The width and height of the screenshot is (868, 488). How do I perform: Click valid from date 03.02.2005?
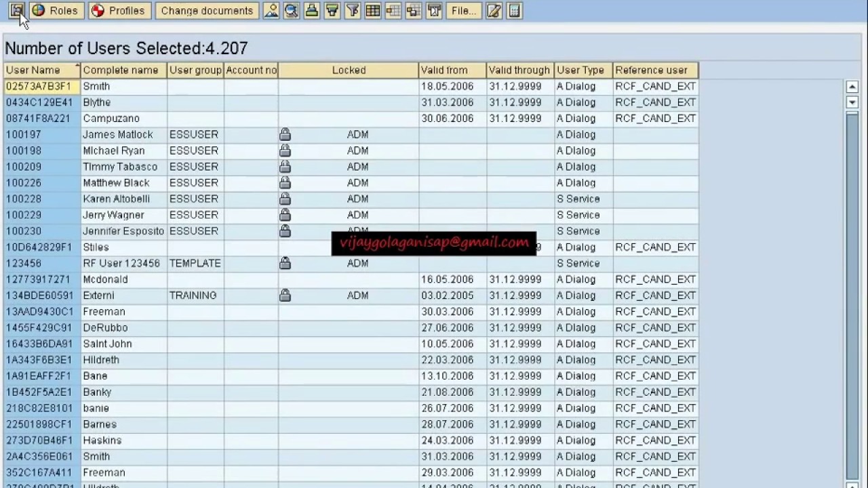click(x=447, y=296)
